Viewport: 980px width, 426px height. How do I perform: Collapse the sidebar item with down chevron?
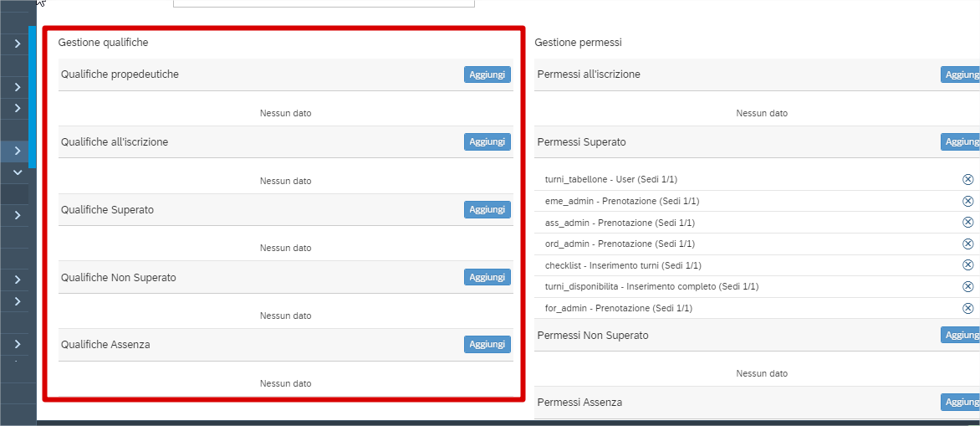coord(18,172)
